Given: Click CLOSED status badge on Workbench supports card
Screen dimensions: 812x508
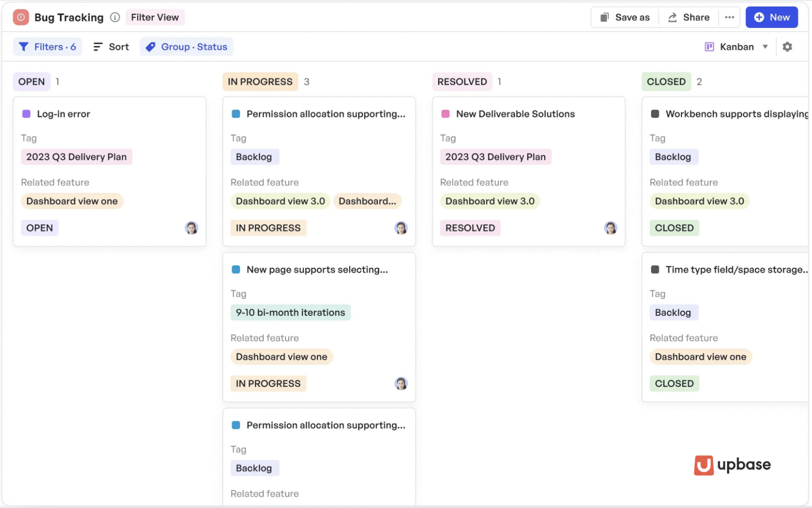Looking at the screenshot, I should click(x=674, y=228).
